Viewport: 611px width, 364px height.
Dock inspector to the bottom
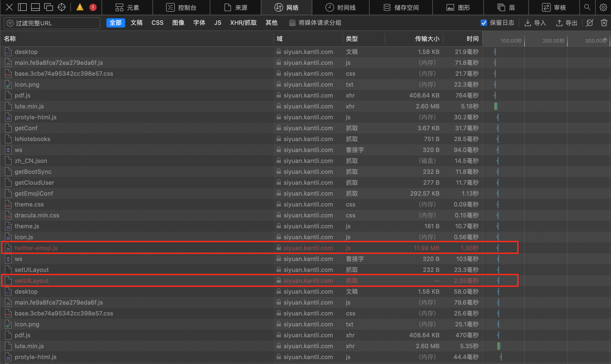pos(35,7)
